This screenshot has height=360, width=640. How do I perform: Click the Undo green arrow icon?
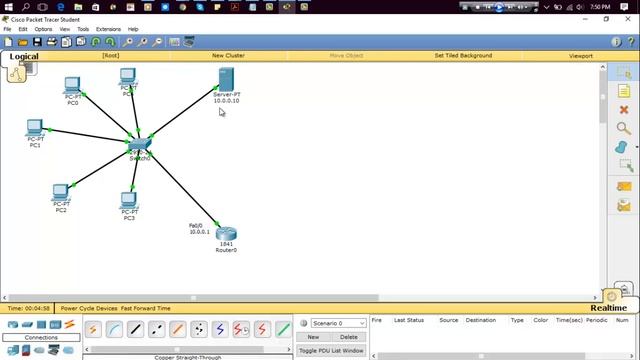point(96,42)
